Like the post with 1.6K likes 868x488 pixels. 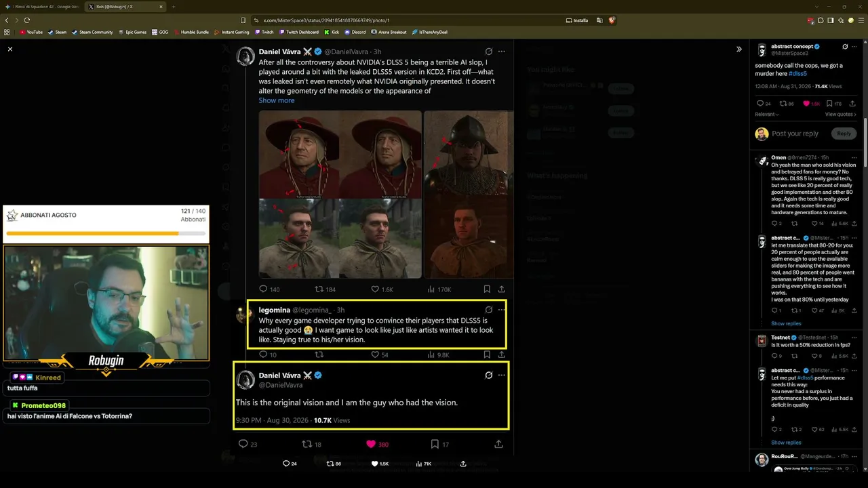[x=382, y=289]
